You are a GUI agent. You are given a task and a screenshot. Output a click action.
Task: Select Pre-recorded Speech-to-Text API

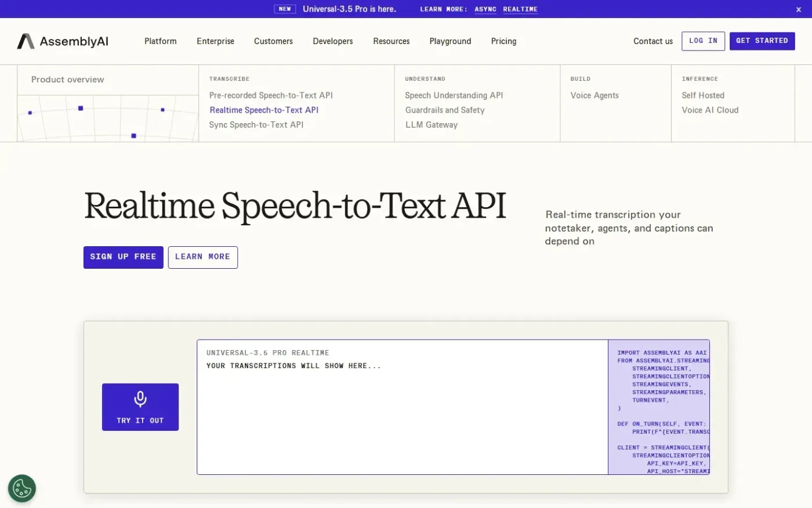coord(271,95)
